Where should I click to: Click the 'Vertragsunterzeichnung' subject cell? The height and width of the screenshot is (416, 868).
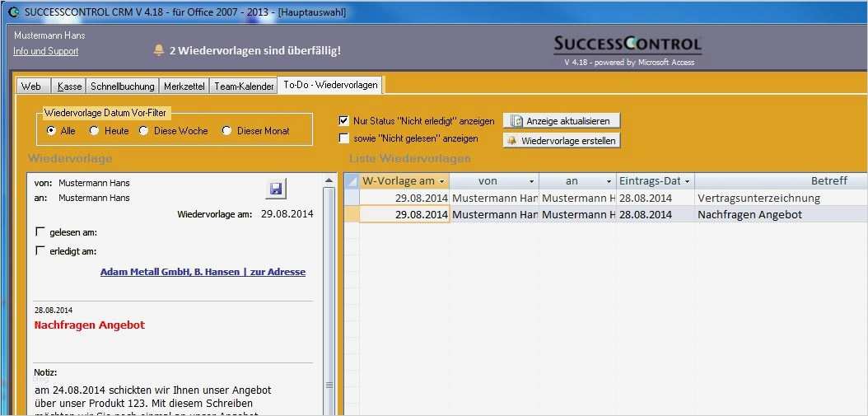pos(781,198)
